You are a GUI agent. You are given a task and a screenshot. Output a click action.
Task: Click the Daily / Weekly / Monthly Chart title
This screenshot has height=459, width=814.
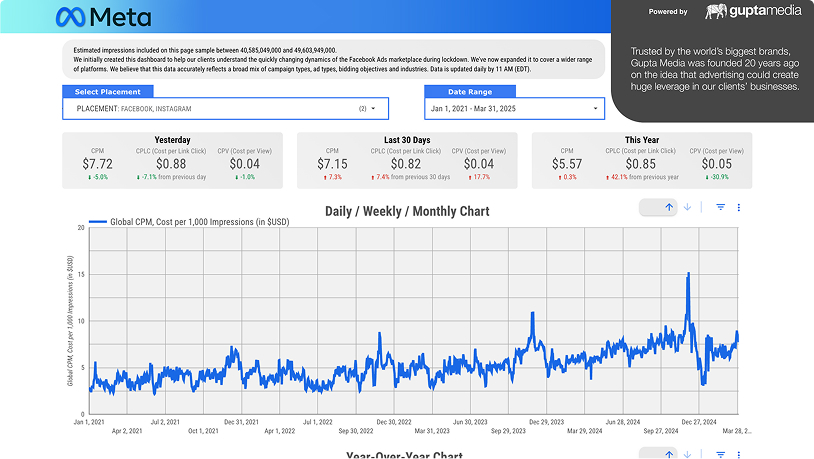pos(407,211)
